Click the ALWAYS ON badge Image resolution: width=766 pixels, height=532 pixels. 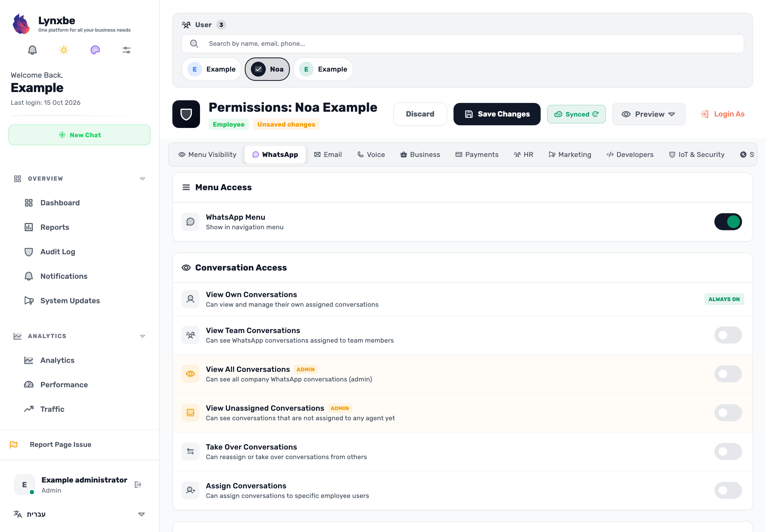(724, 299)
